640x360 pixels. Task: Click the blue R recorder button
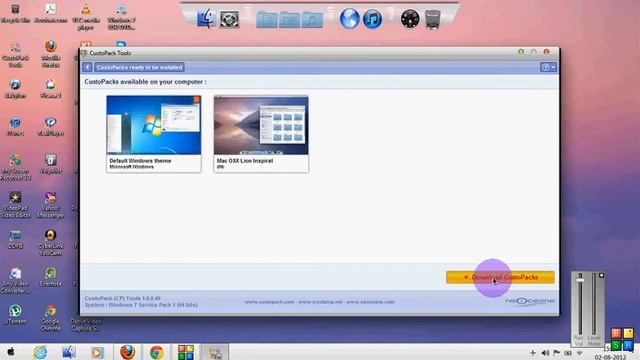pyautogui.click(x=628, y=346)
